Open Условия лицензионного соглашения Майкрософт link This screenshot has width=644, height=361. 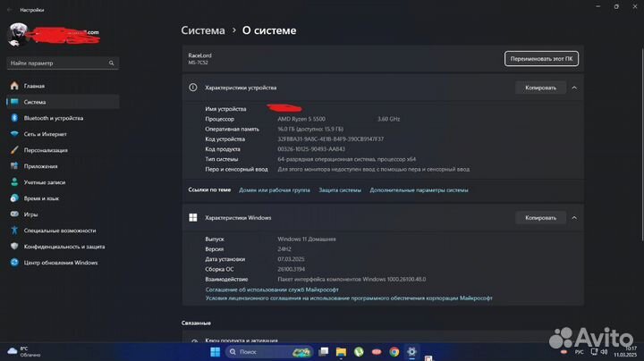coord(349,298)
